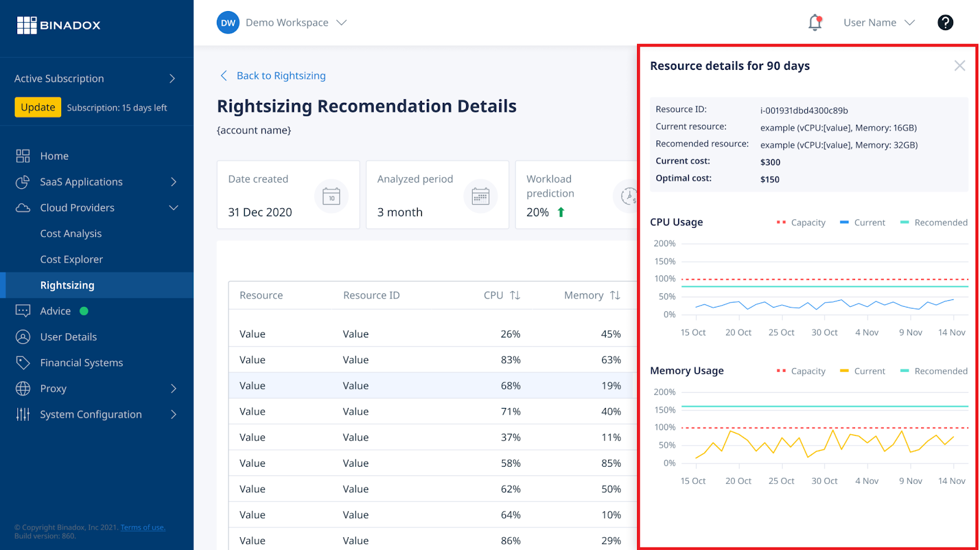Screen dimensions: 980x550
Task: Click the 83% CPU cell
Action: tap(510, 360)
